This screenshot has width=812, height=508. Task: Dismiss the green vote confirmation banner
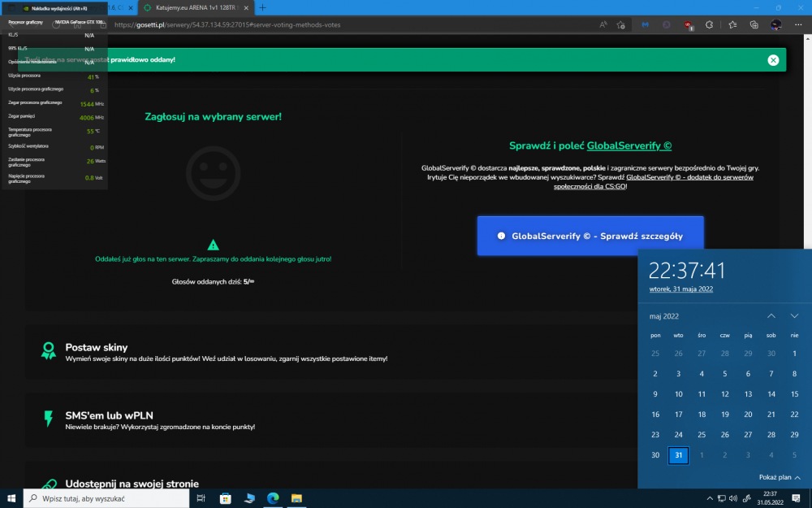pyautogui.click(x=773, y=60)
